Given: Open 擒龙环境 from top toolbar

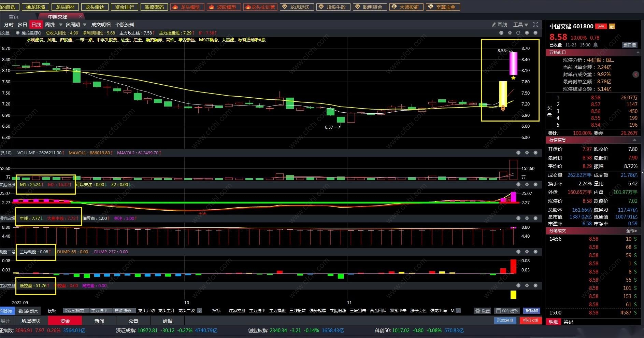Looking at the screenshot, I should point(35,7).
